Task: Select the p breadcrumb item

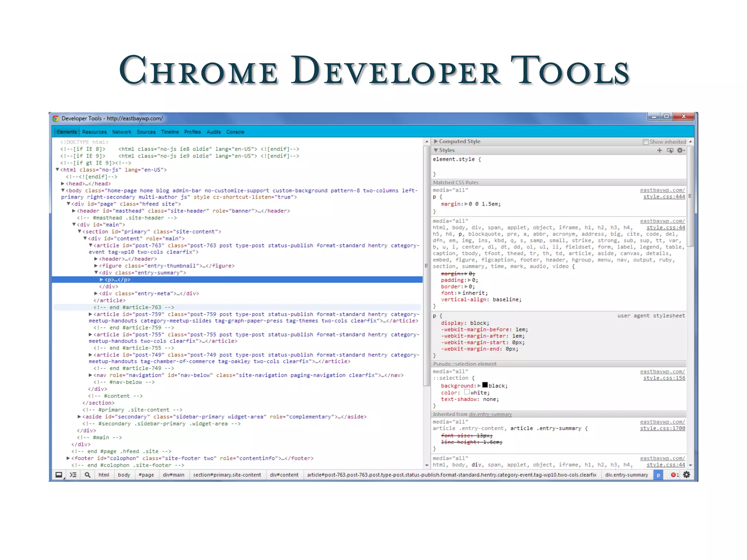Action: 658,475
